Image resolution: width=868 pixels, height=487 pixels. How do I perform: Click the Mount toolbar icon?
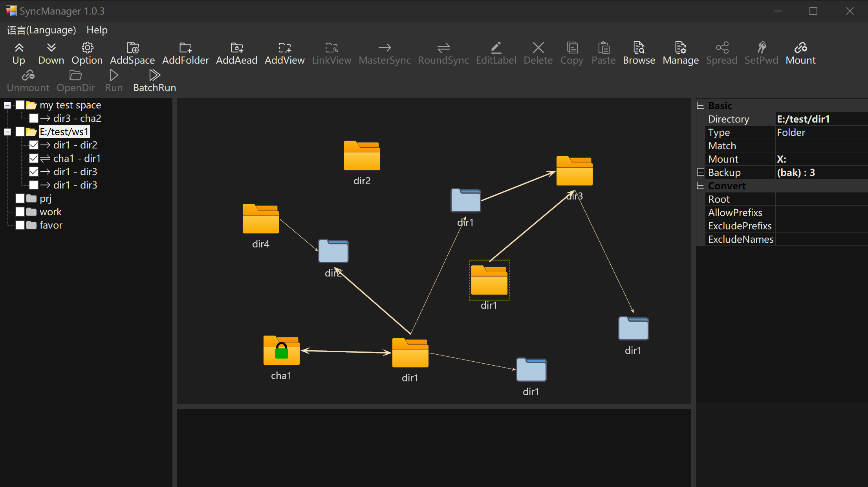pos(800,48)
